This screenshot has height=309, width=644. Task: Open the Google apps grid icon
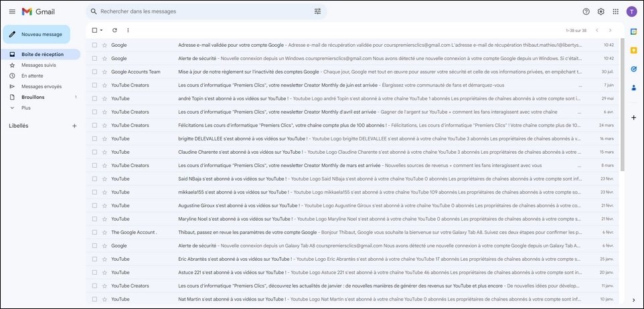click(x=616, y=11)
